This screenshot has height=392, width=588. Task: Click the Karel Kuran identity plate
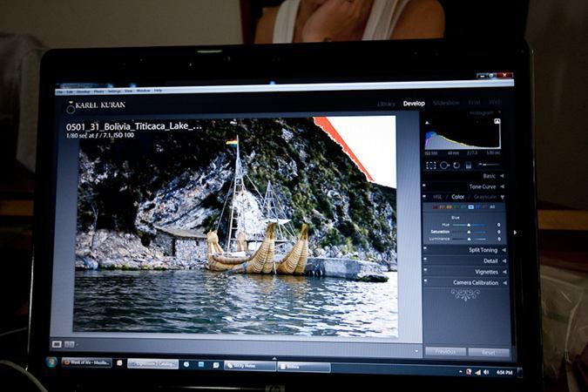click(x=96, y=106)
